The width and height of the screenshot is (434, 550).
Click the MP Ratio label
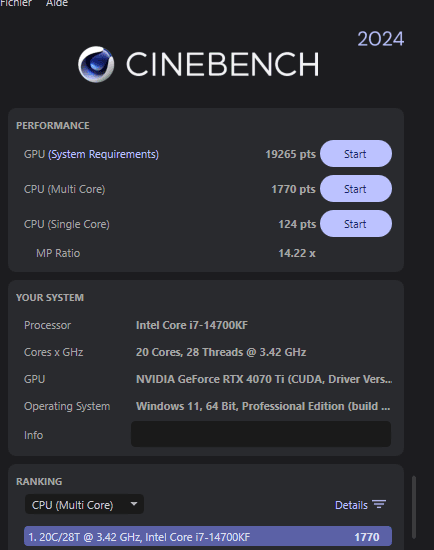(x=58, y=253)
